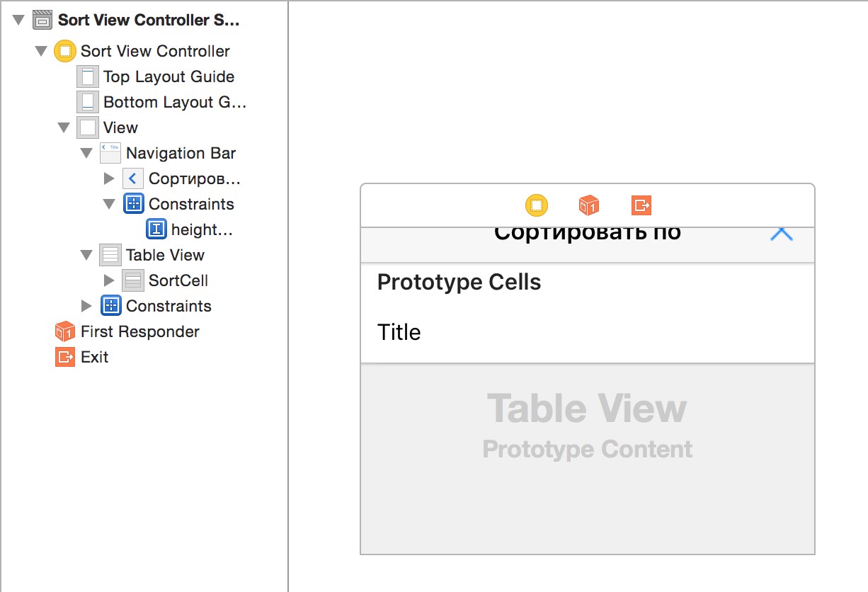Viewport: 868px width, 592px height.
Task: Select the Top Layout Guide icon in the outline
Action: click(x=88, y=76)
